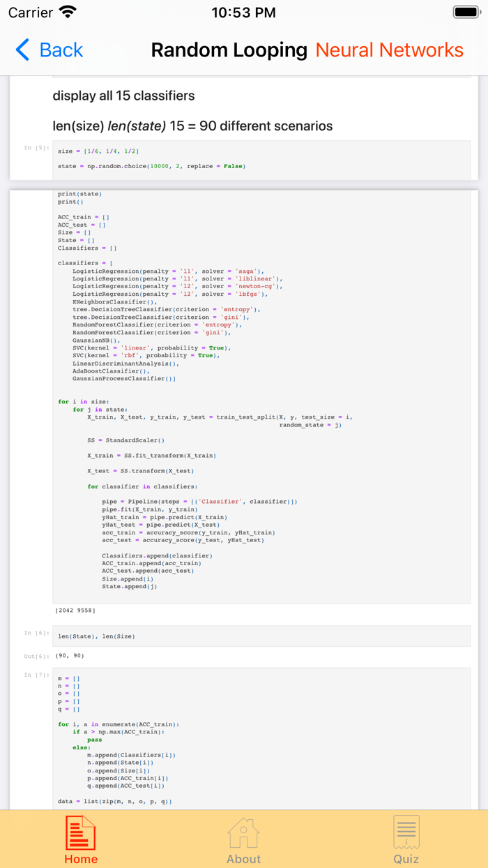Tap the Back navigation button
The height and width of the screenshot is (868, 488).
[x=48, y=50]
